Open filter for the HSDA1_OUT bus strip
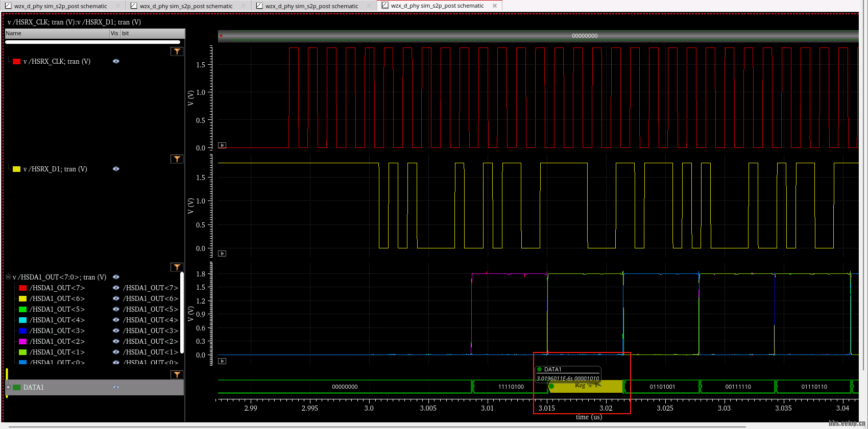868x429 pixels. click(x=177, y=267)
